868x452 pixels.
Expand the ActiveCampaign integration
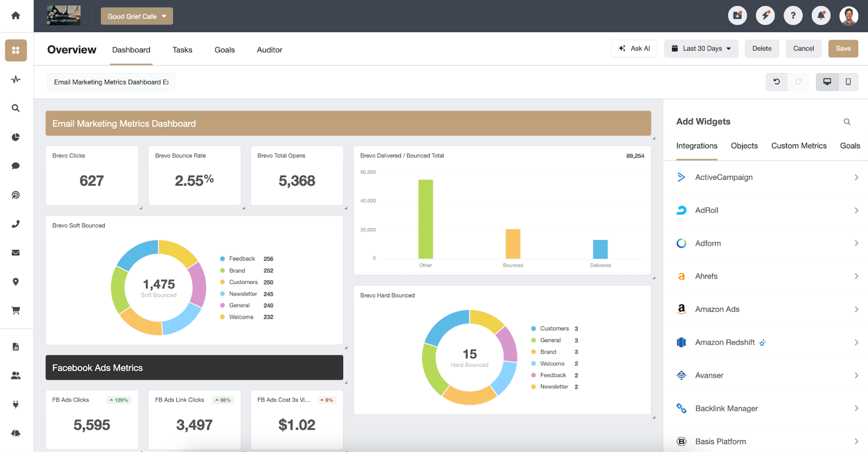point(765,177)
